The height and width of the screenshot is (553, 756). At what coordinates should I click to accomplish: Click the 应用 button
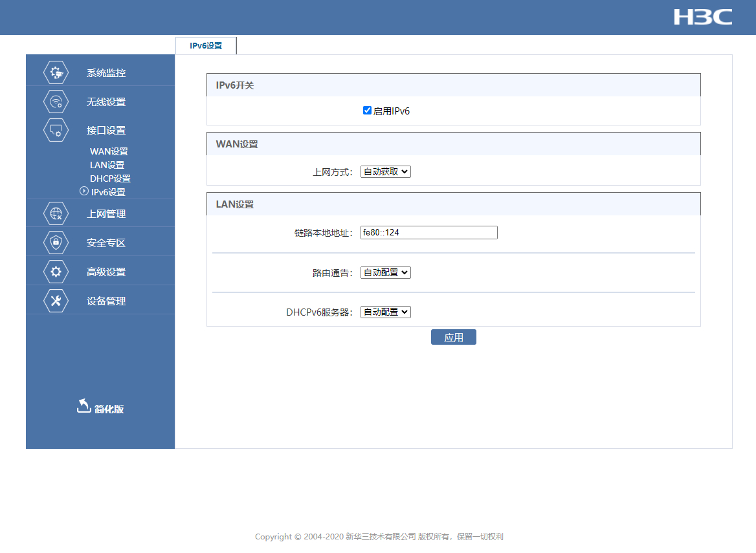(x=454, y=337)
